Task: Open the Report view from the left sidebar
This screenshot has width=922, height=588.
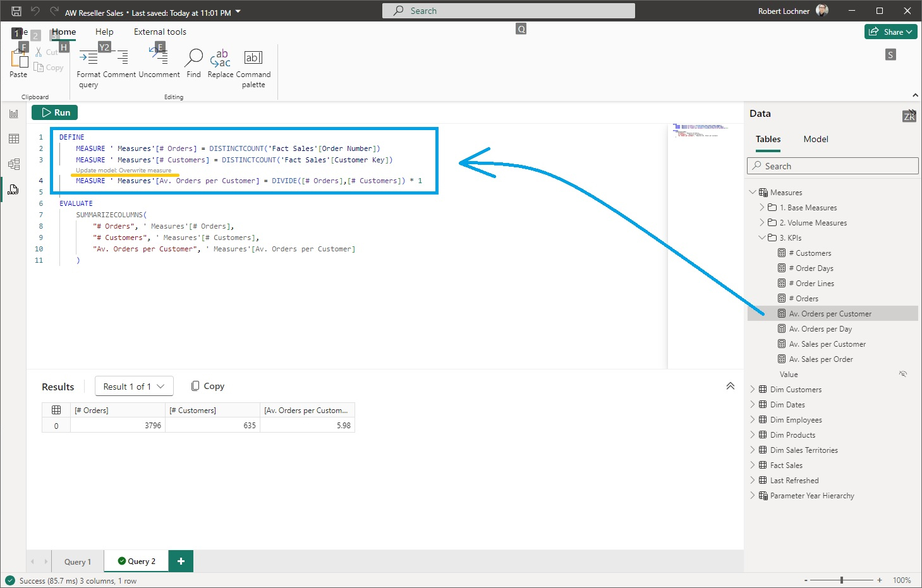Action: [x=14, y=113]
